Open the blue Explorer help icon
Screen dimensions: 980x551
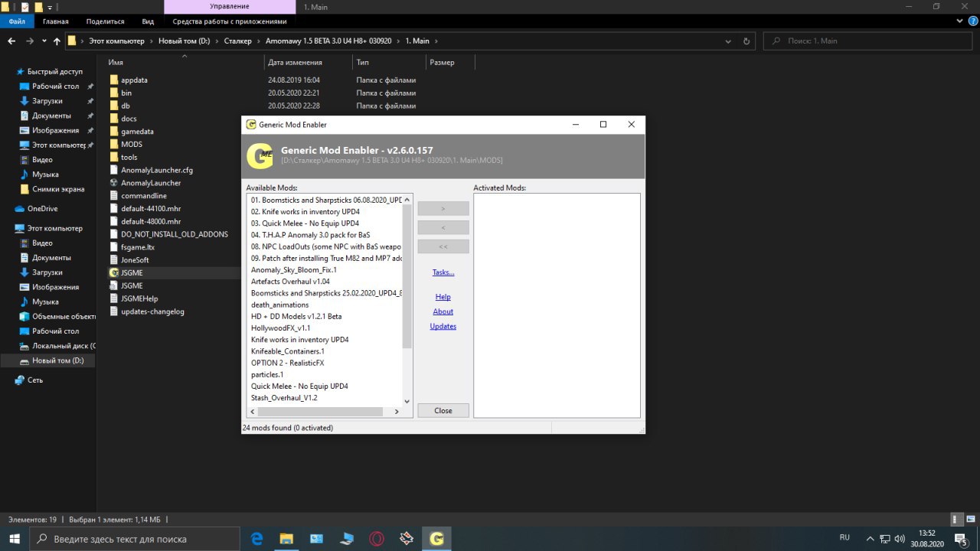(x=972, y=21)
